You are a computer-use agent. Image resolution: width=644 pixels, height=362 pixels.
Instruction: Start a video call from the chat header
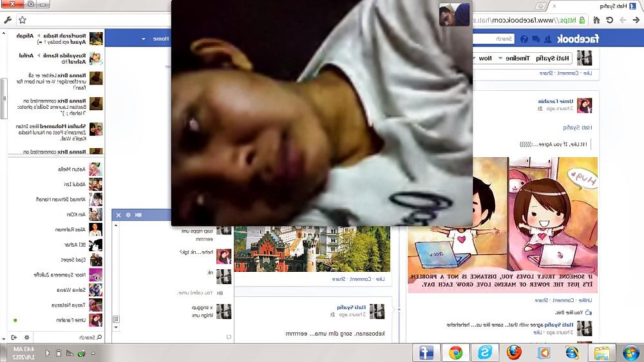[x=138, y=215]
